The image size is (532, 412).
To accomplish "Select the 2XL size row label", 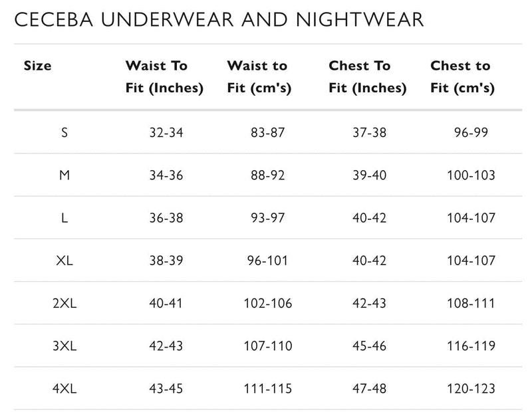I will 65,303.
